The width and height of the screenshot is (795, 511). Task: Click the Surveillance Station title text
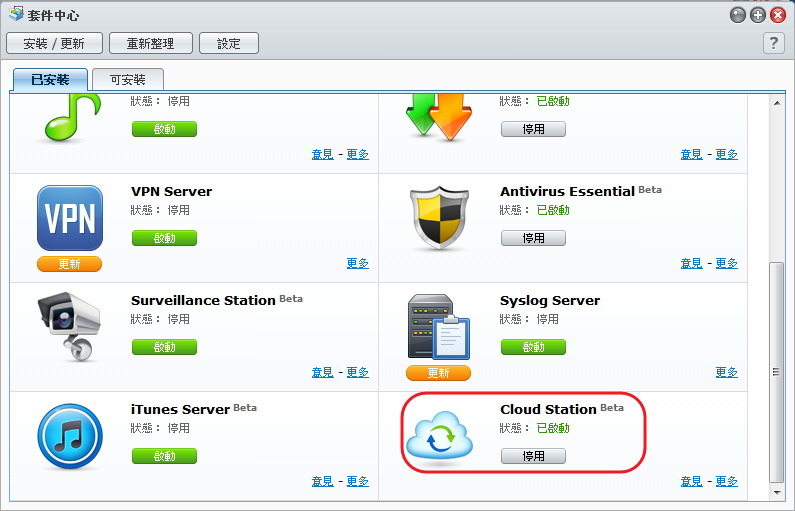[203, 301]
